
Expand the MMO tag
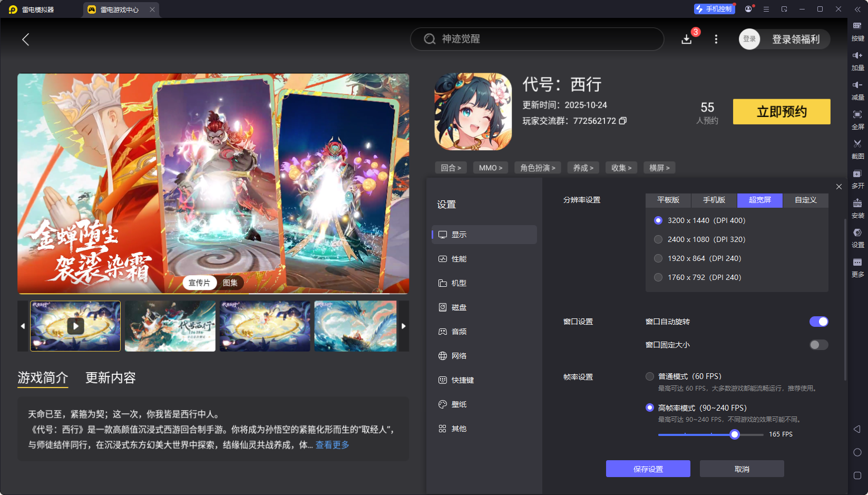tap(491, 168)
